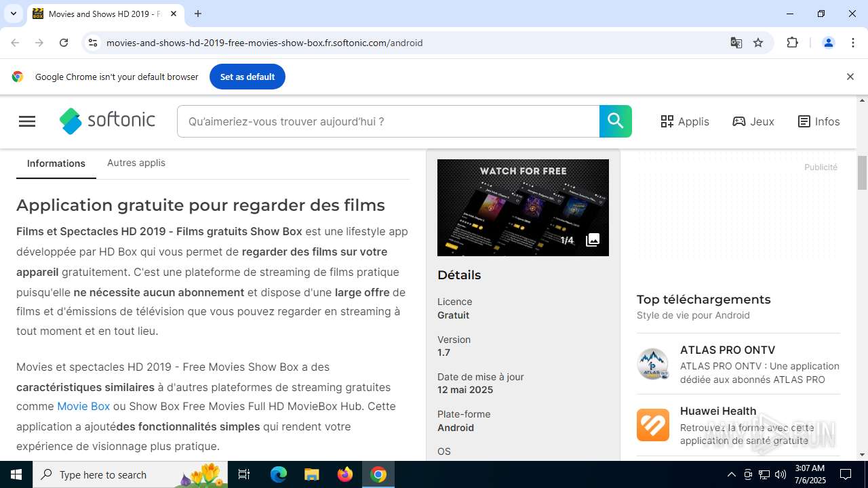Open the network icon in the tray
The image size is (868, 488).
point(764,474)
